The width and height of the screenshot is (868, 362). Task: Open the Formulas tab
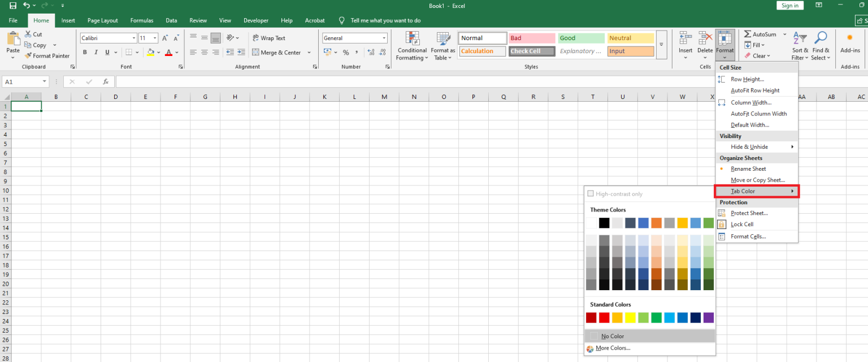[x=142, y=20]
